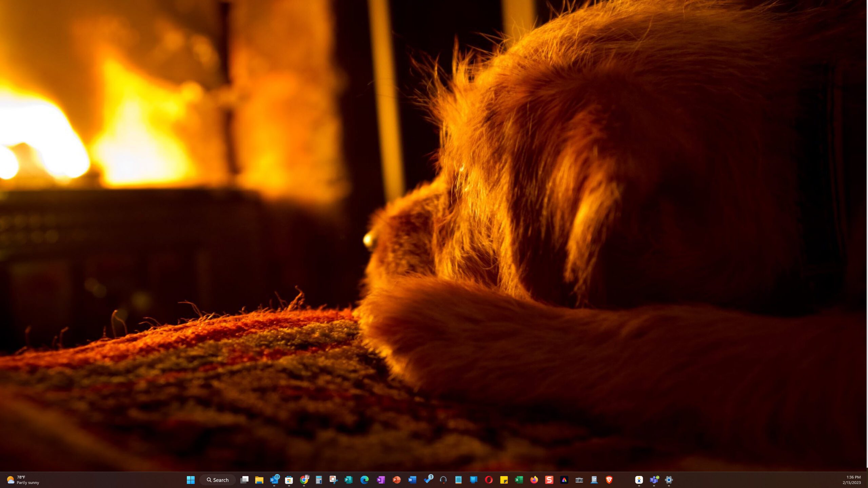The width and height of the screenshot is (868, 488).
Task: Open Excel from the taskbar
Action: click(519, 480)
